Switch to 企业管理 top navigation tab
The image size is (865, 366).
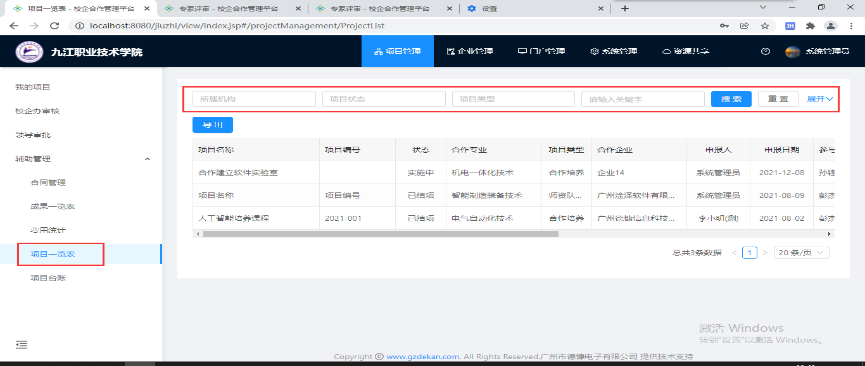(469, 51)
